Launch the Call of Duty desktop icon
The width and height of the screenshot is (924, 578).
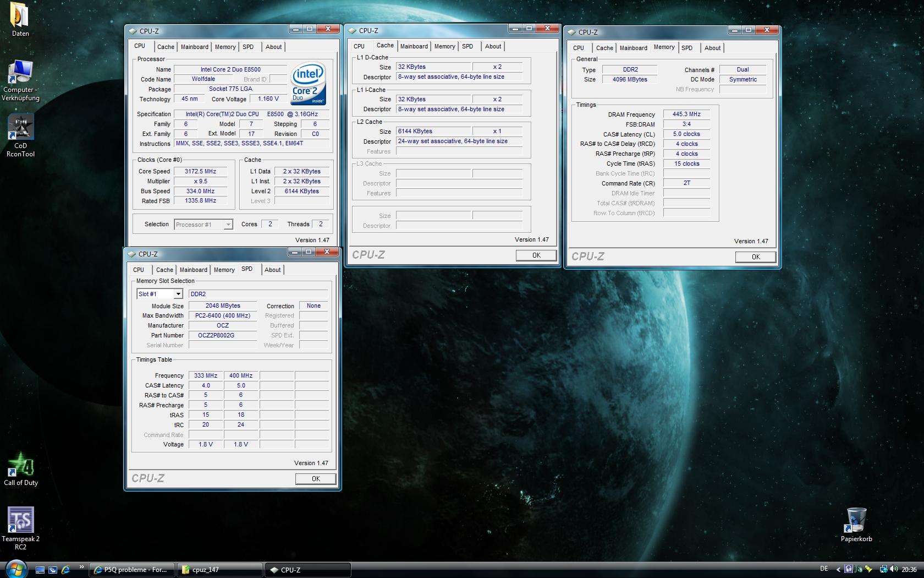pos(20,465)
